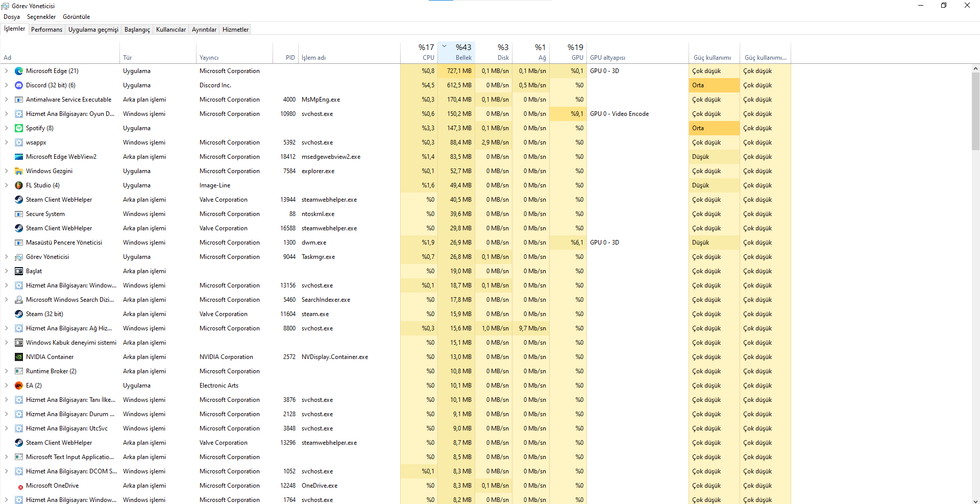This screenshot has height=504, width=980.
Task: Click the Antimalware Service Executable icon
Action: (x=19, y=100)
